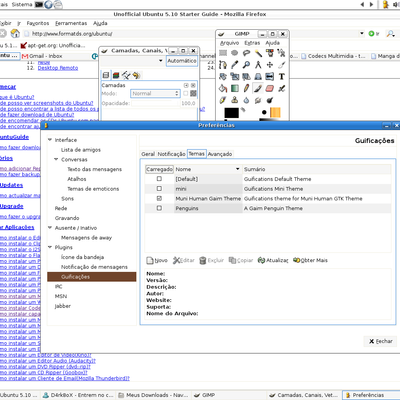
Task: Select the Shear tool in GIMP
Action: [x=246, y=77]
